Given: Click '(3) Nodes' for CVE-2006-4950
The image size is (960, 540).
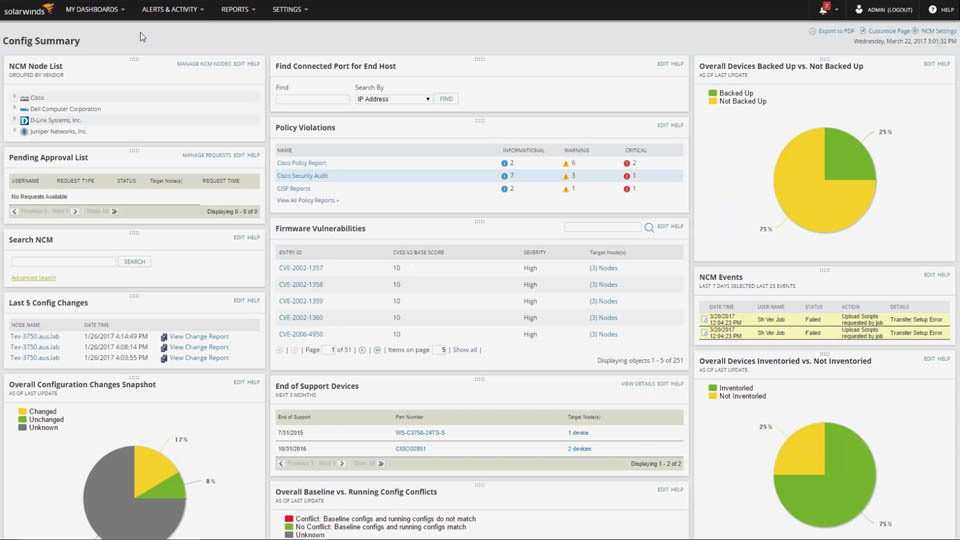Looking at the screenshot, I should (x=604, y=334).
